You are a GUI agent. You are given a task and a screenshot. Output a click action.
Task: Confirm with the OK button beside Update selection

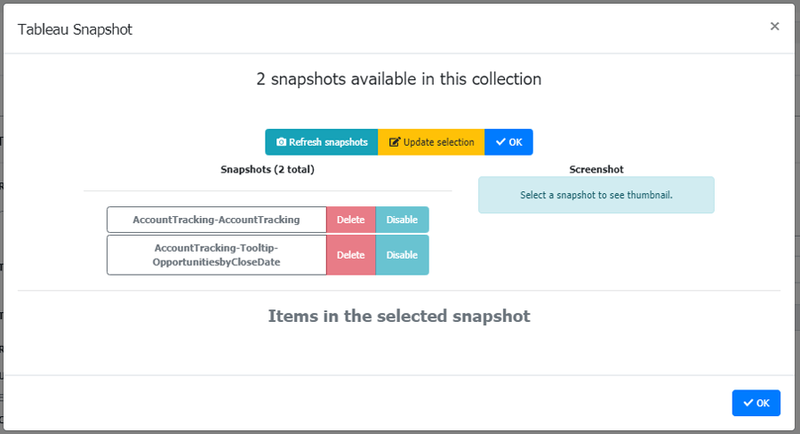[x=509, y=142]
